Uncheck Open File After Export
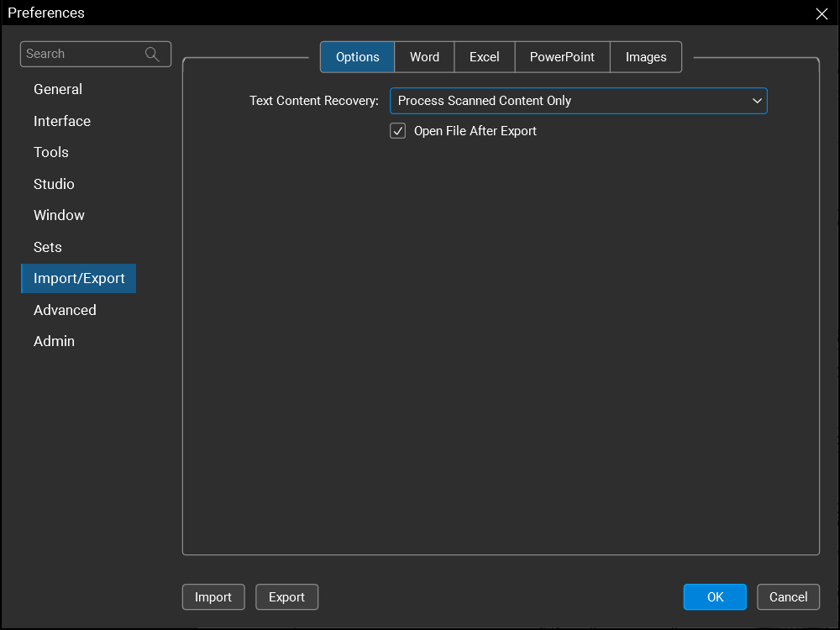The image size is (840, 630). point(398,131)
